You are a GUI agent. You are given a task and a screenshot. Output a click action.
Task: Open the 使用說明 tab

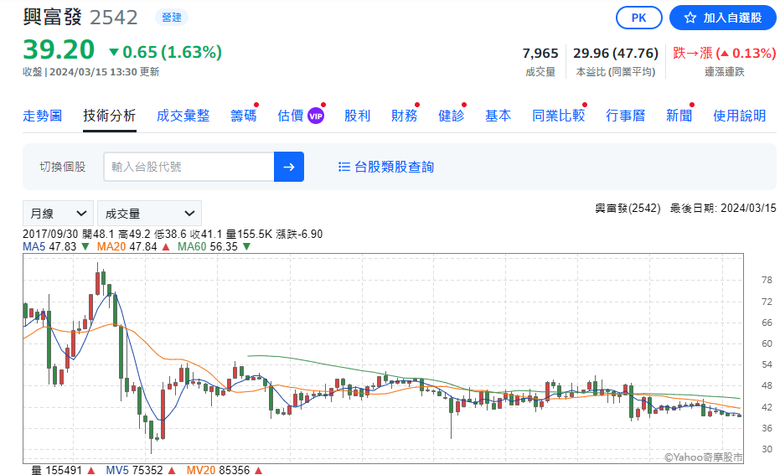pyautogui.click(x=739, y=116)
